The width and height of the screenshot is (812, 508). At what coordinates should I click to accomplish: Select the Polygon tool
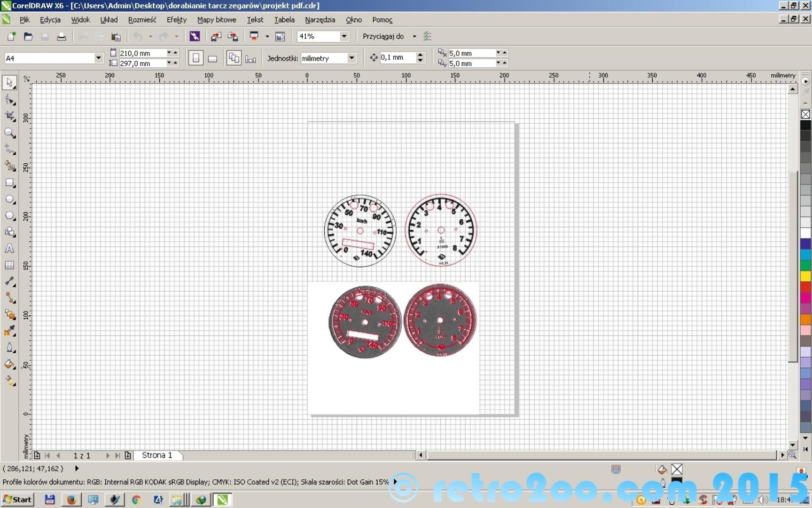(x=9, y=216)
